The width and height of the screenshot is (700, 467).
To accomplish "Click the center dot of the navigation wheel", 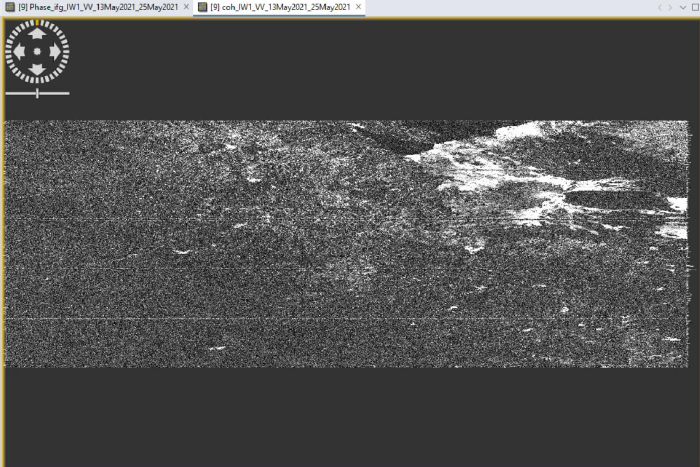I will click(x=37, y=51).
